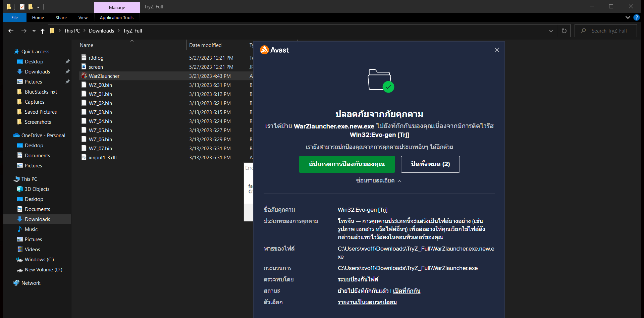Open the Music folder
The width and height of the screenshot is (644, 318).
click(31, 229)
